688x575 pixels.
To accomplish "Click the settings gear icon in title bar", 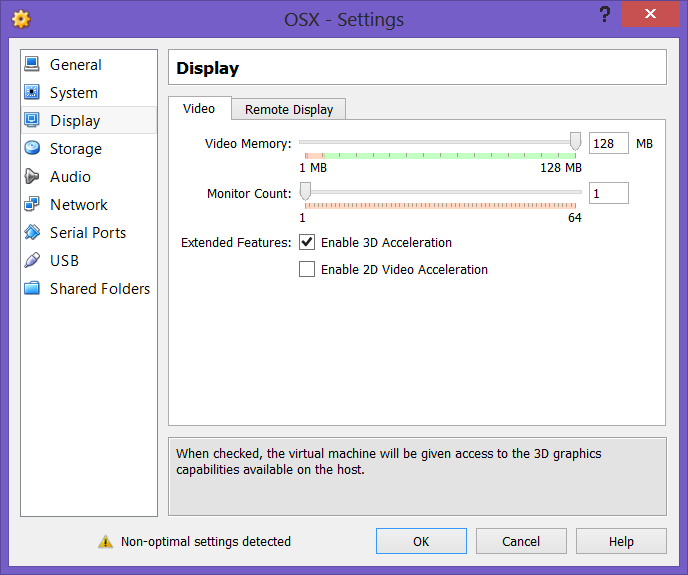I will (21, 19).
